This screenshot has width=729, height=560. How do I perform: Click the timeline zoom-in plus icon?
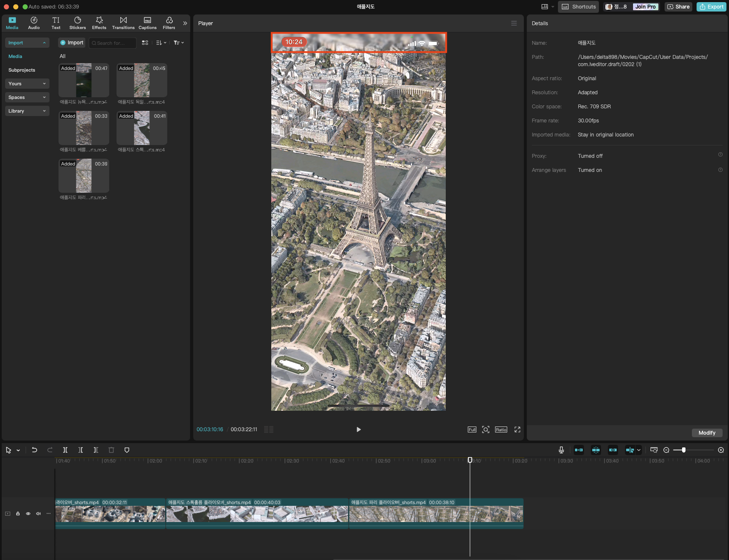click(x=721, y=450)
